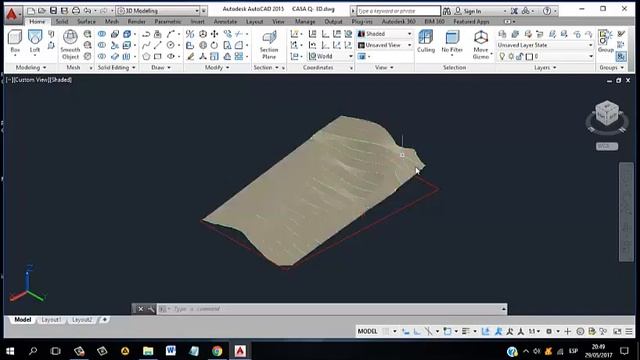640x360 pixels.
Task: Pick the Circle draw tool
Action: pyautogui.click(x=171, y=45)
